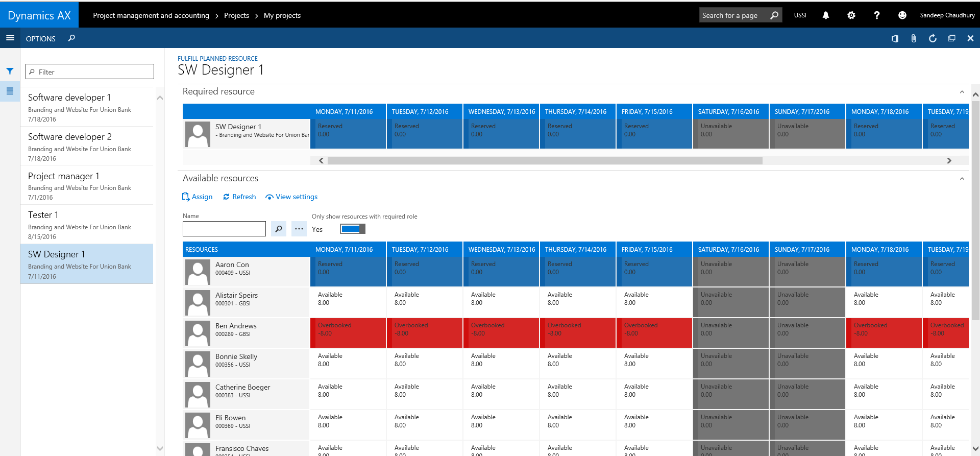980x456 pixels.
Task: Toggle only show resources with required role
Action: click(353, 229)
